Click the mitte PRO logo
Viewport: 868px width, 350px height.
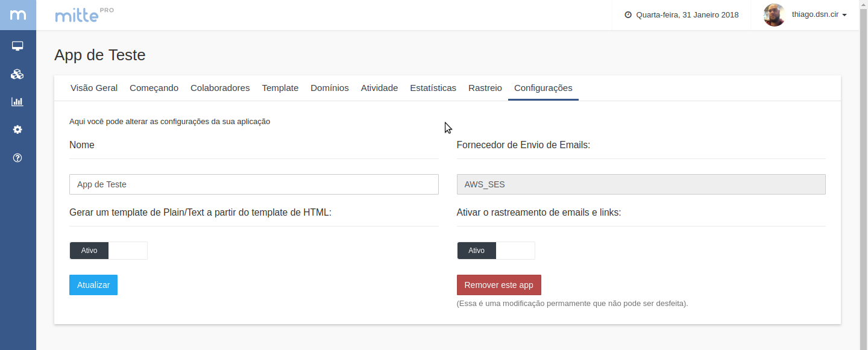84,15
